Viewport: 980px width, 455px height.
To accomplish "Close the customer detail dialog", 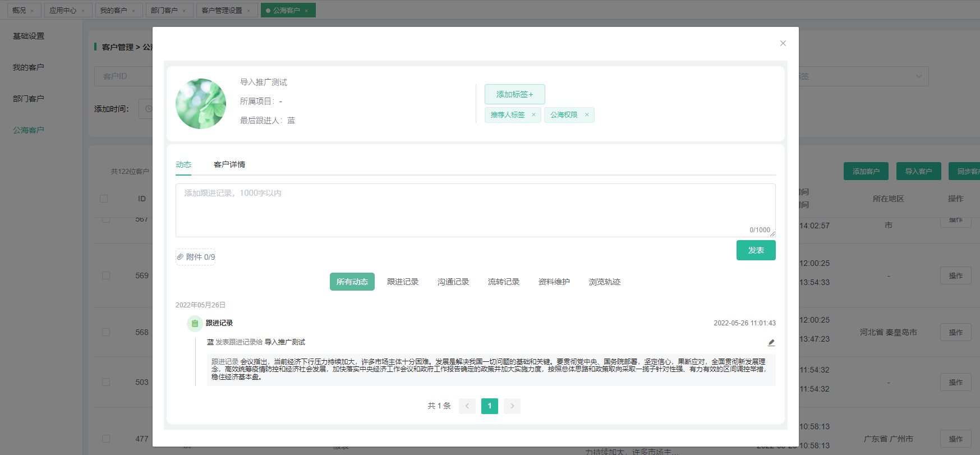I will (x=783, y=43).
